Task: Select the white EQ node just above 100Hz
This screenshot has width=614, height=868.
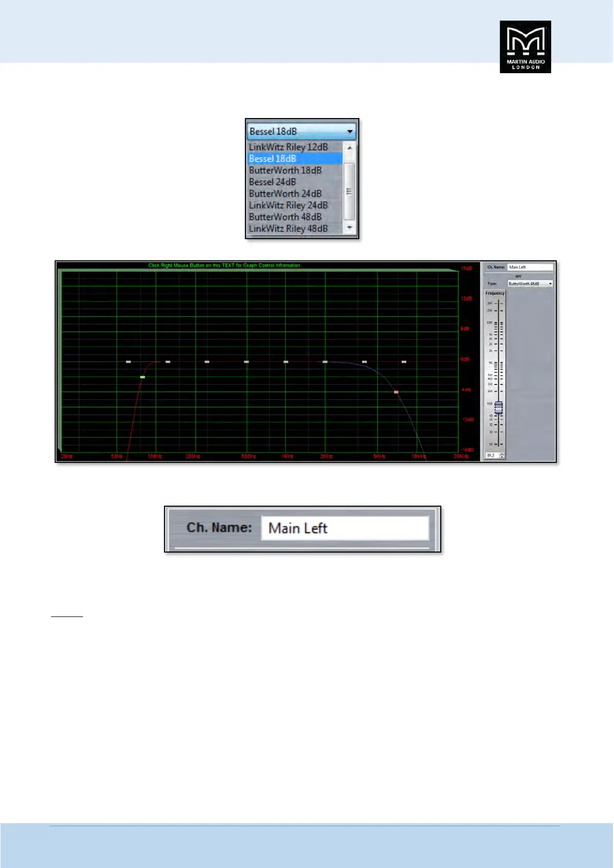Action: (168, 362)
